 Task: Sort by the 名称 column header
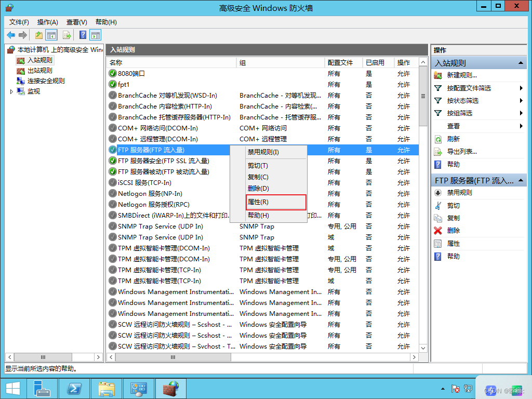pos(171,63)
